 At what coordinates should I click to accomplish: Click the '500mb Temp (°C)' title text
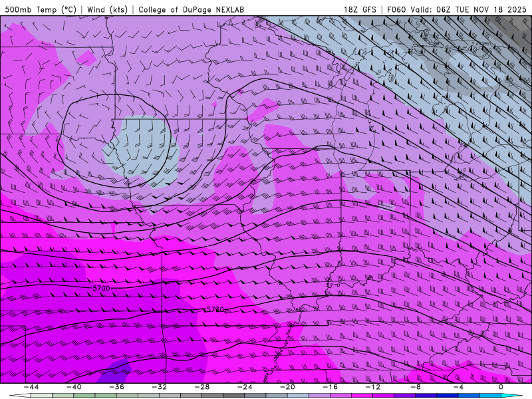[x=41, y=9]
